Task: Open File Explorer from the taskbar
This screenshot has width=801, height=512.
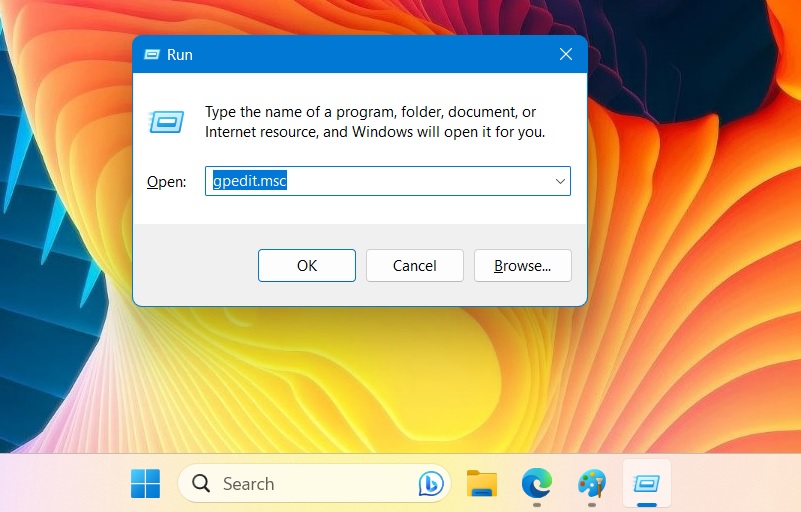Action: click(482, 483)
